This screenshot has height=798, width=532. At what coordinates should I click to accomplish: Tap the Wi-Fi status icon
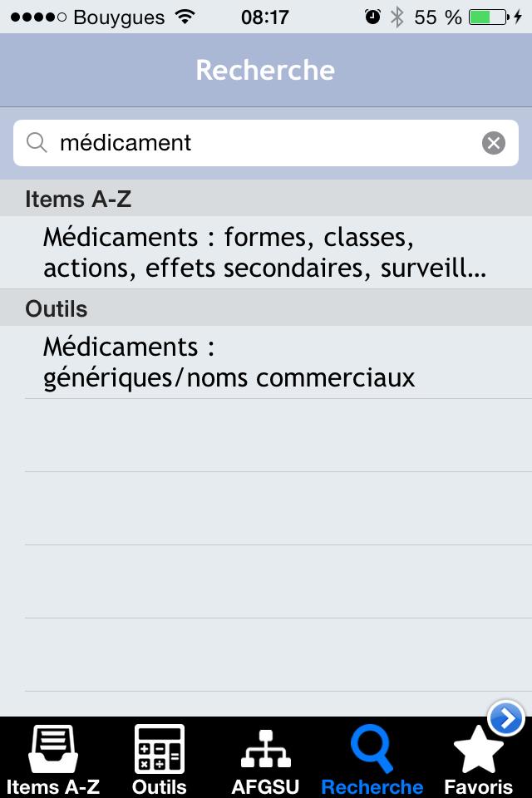185,17
